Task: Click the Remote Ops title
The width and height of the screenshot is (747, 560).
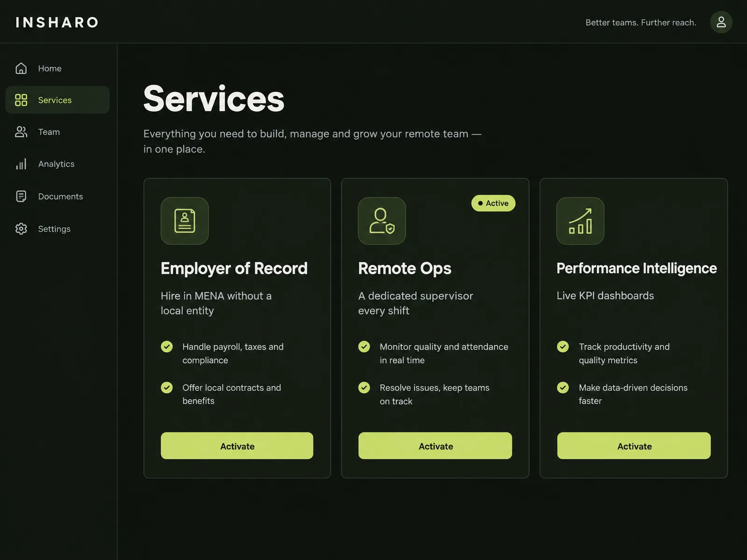Action: (405, 268)
